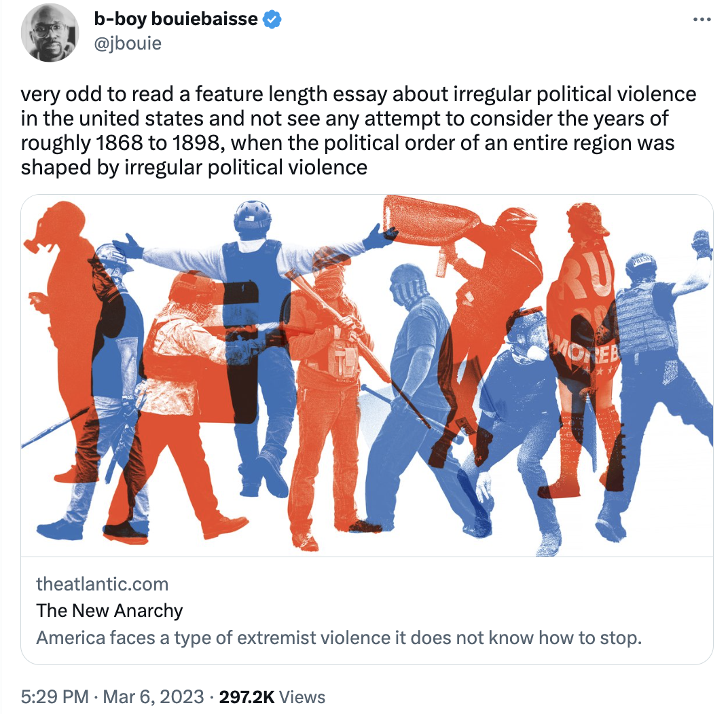View the 297.2K Views analytics count
The width and height of the screenshot is (728, 714).
click(x=272, y=697)
